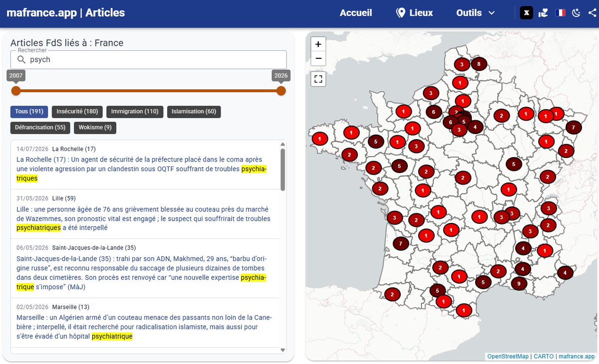This screenshot has height=364, width=599.
Task: Go to Accueil page
Action: 356,13
